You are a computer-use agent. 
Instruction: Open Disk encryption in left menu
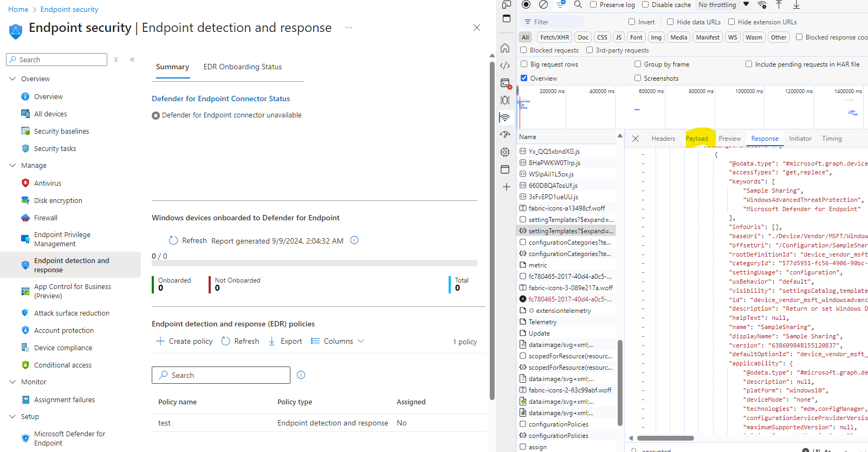tap(58, 200)
